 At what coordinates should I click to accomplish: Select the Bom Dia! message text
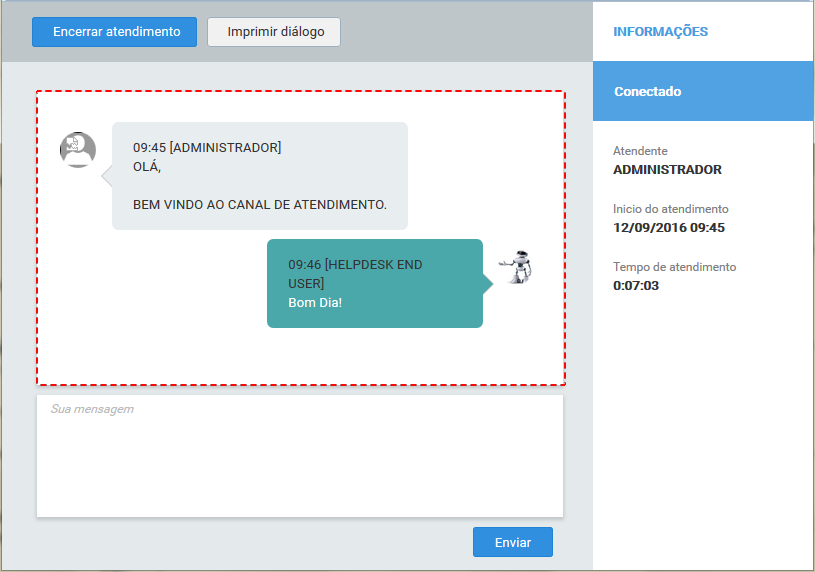click(315, 302)
